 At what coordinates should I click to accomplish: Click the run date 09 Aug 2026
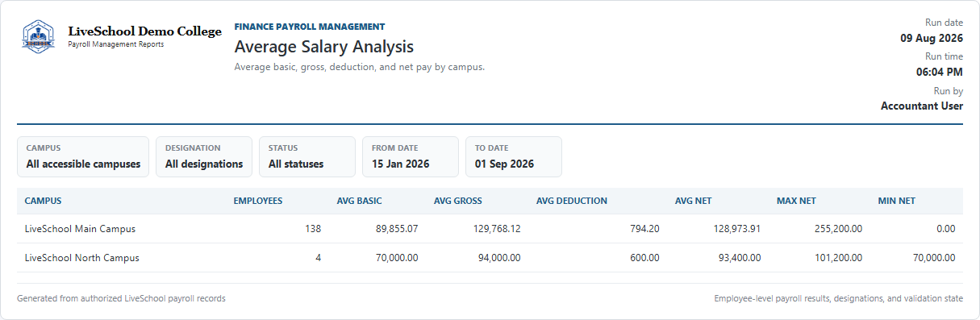[x=932, y=38]
